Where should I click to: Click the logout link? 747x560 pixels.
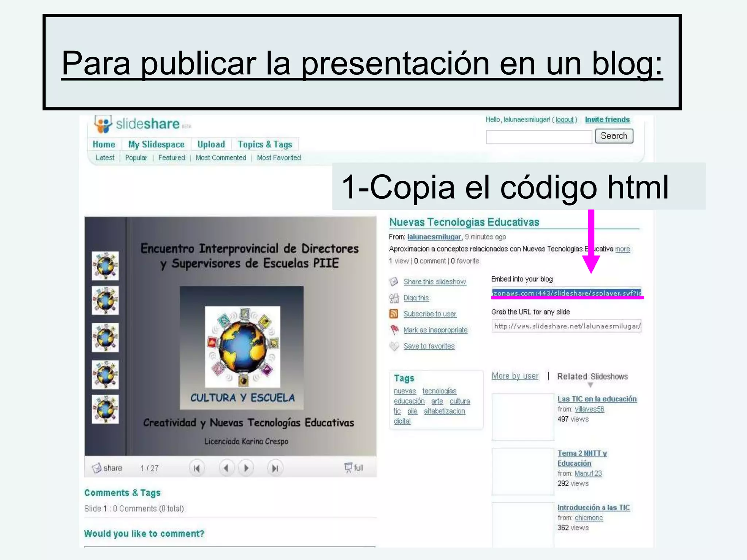(565, 120)
